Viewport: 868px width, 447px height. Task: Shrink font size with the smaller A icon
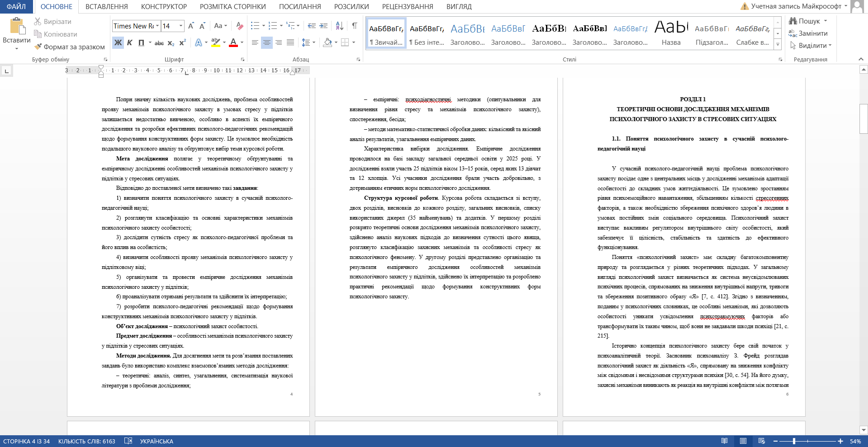[202, 26]
